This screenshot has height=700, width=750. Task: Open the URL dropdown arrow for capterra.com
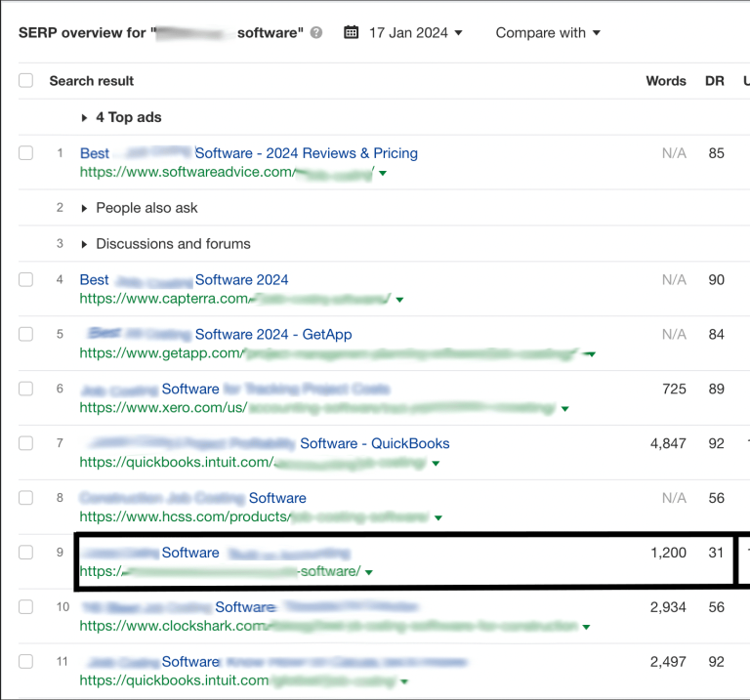399,300
